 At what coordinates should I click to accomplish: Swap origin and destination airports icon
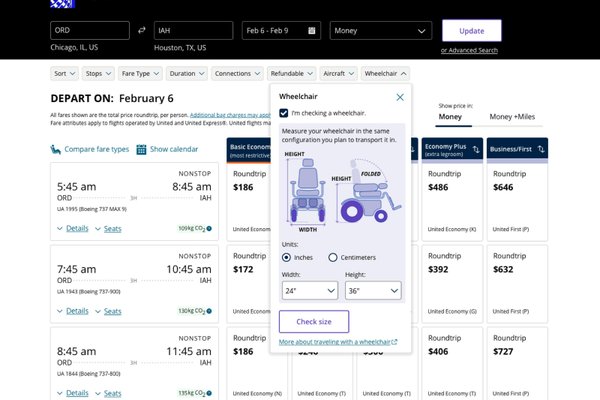pyautogui.click(x=142, y=30)
